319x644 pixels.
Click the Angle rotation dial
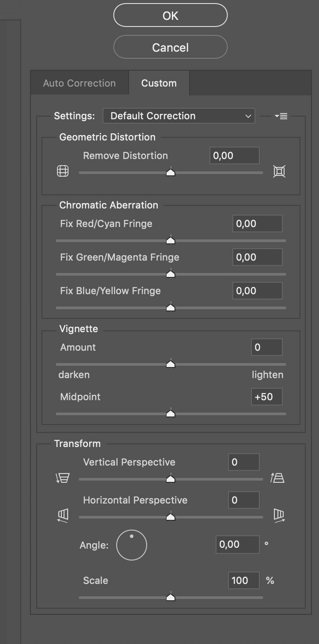pos(132,545)
